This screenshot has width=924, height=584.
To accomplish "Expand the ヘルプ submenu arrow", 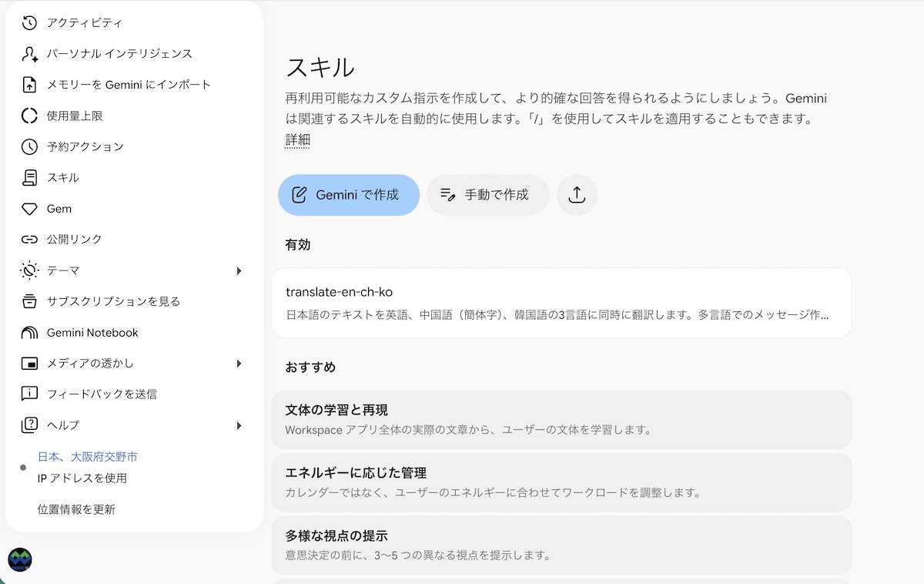I will [239, 425].
